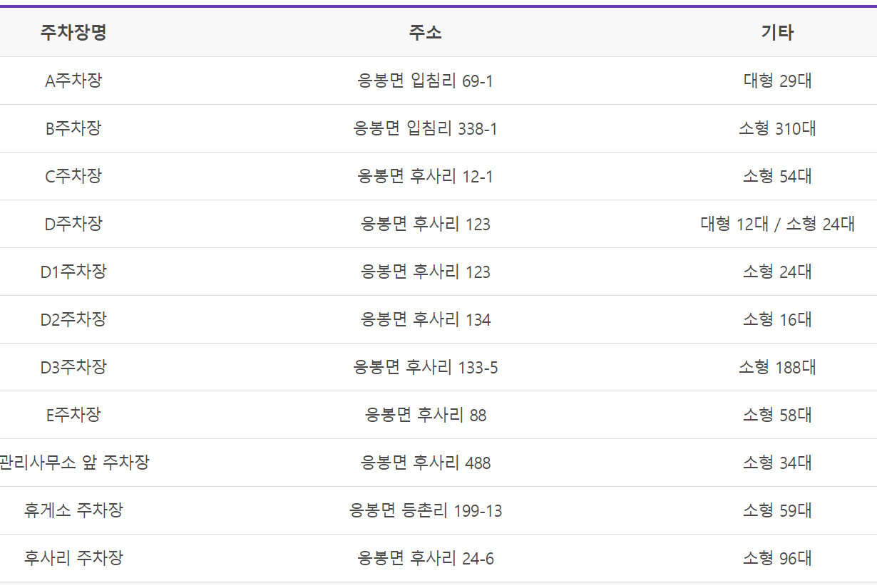Select the D1주차장 name cell

click(x=73, y=272)
